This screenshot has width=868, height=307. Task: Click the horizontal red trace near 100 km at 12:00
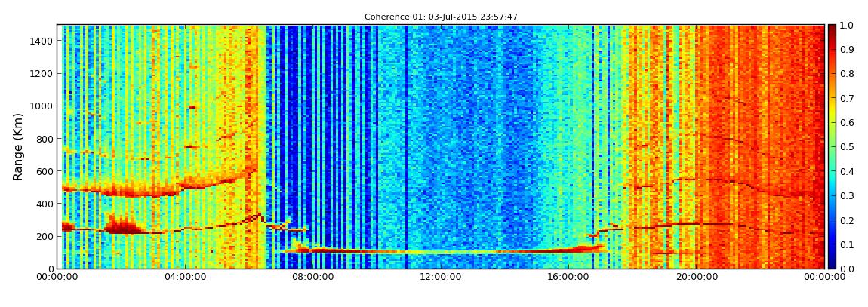441,252
